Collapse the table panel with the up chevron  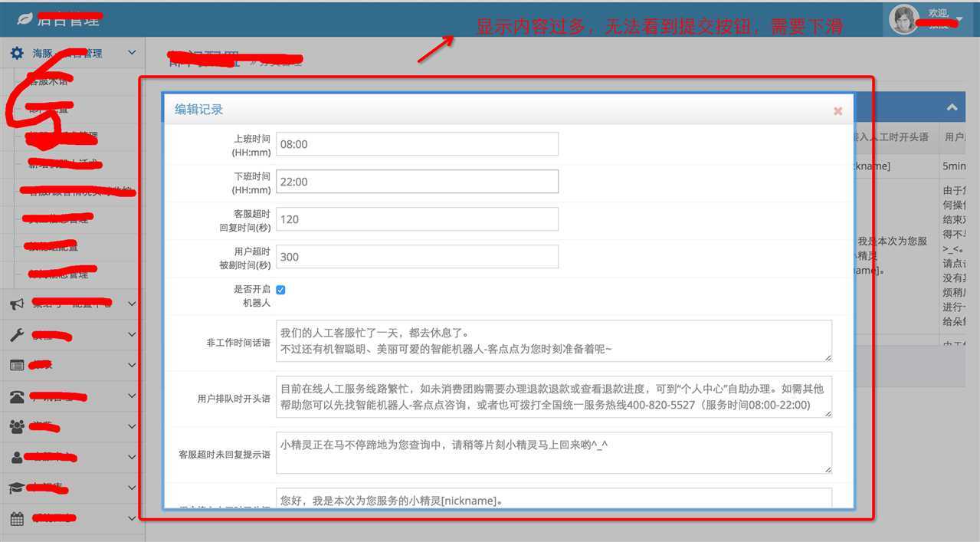952,108
